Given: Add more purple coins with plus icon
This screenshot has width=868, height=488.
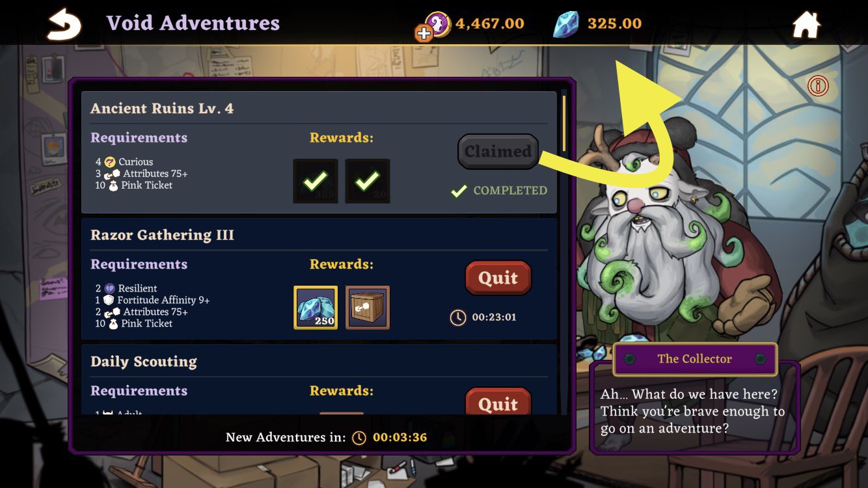Looking at the screenshot, I should pos(424,33).
